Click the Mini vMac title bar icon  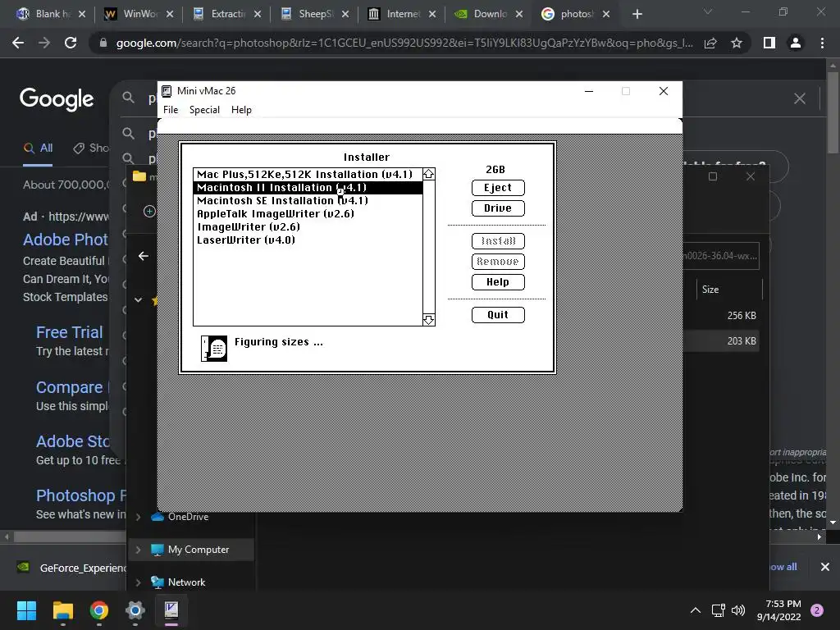click(167, 91)
